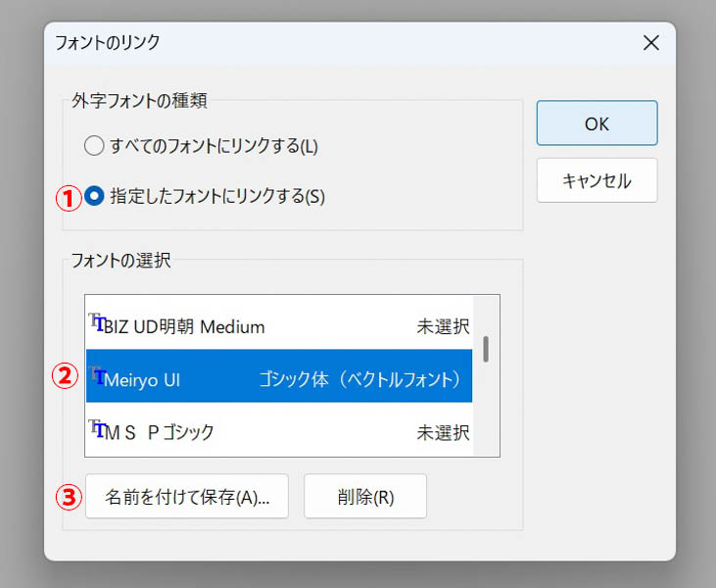716x588 pixels.
Task: Click 未選択 status of BIZ UD明朝 Medium
Action: pyautogui.click(x=443, y=326)
